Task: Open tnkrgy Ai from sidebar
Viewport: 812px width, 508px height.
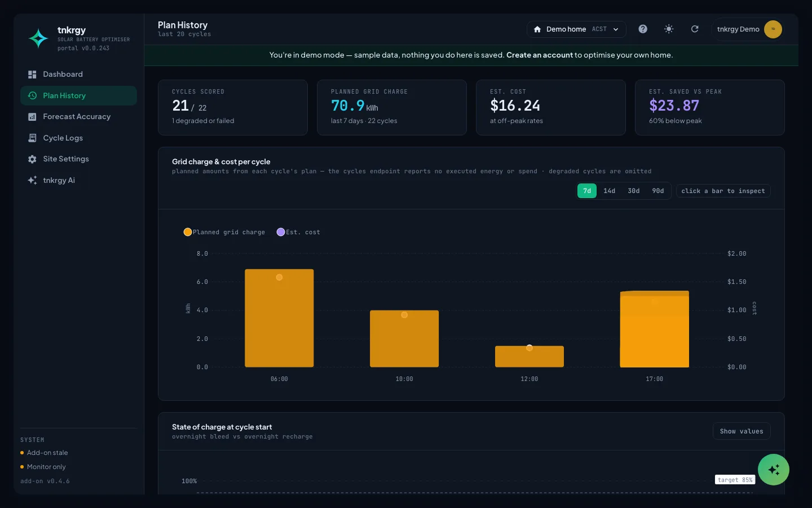Action: pos(78,180)
